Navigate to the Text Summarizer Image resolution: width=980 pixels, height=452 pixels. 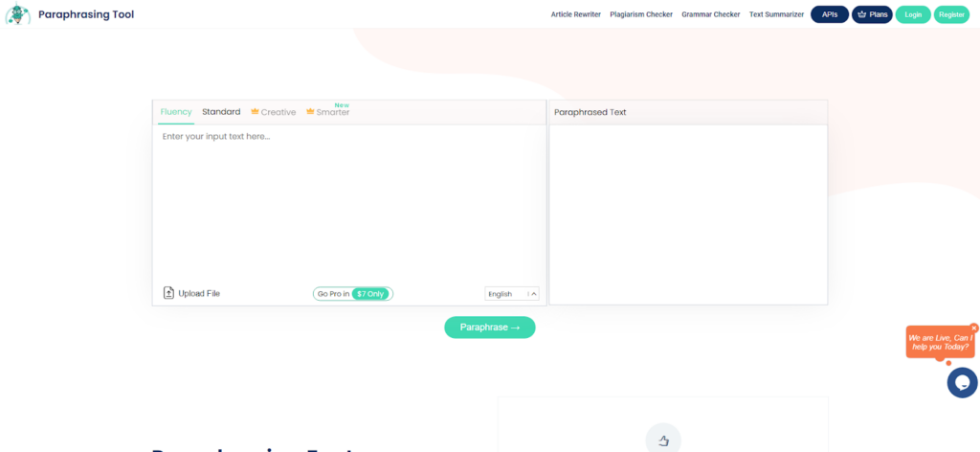coord(776,14)
